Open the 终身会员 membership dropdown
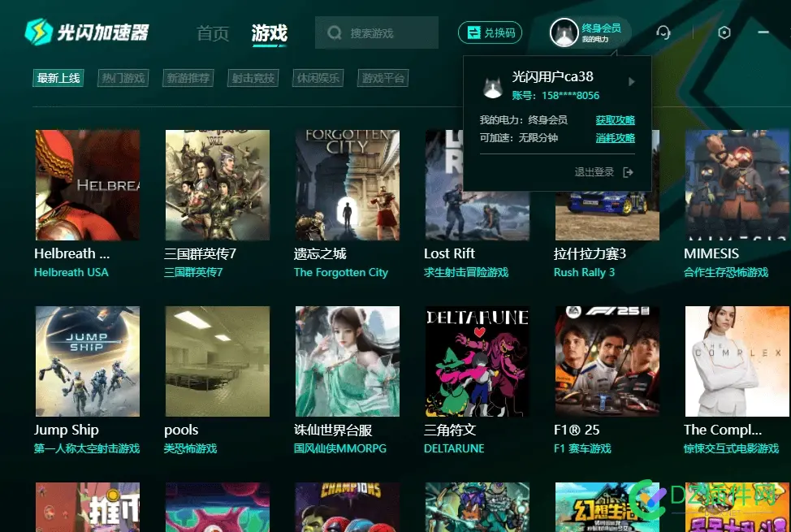791x532 pixels. 601,32
